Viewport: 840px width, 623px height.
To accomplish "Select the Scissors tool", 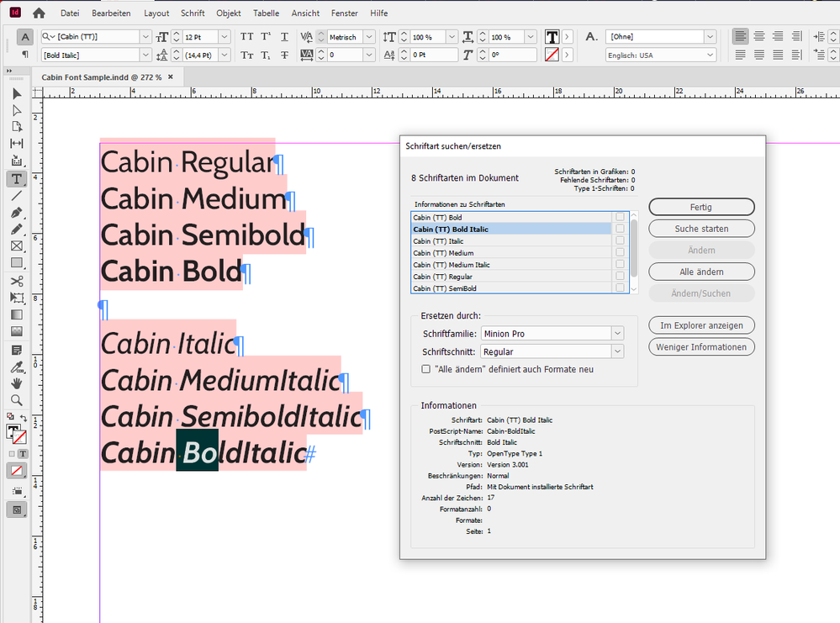I will point(17,282).
